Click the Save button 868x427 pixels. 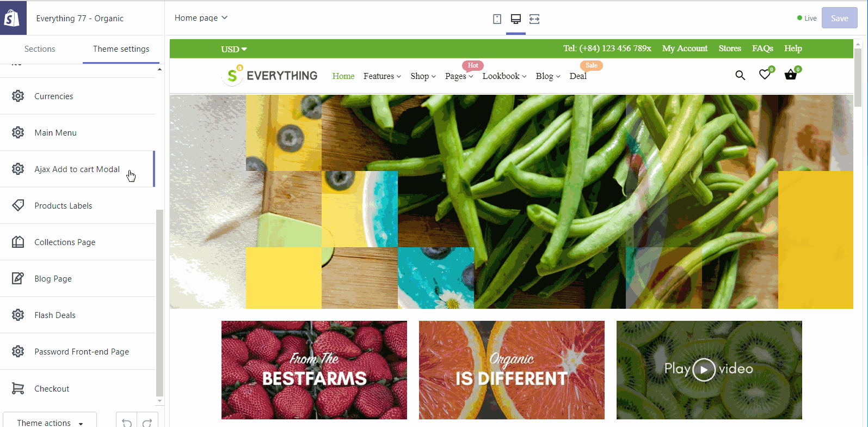click(x=839, y=18)
